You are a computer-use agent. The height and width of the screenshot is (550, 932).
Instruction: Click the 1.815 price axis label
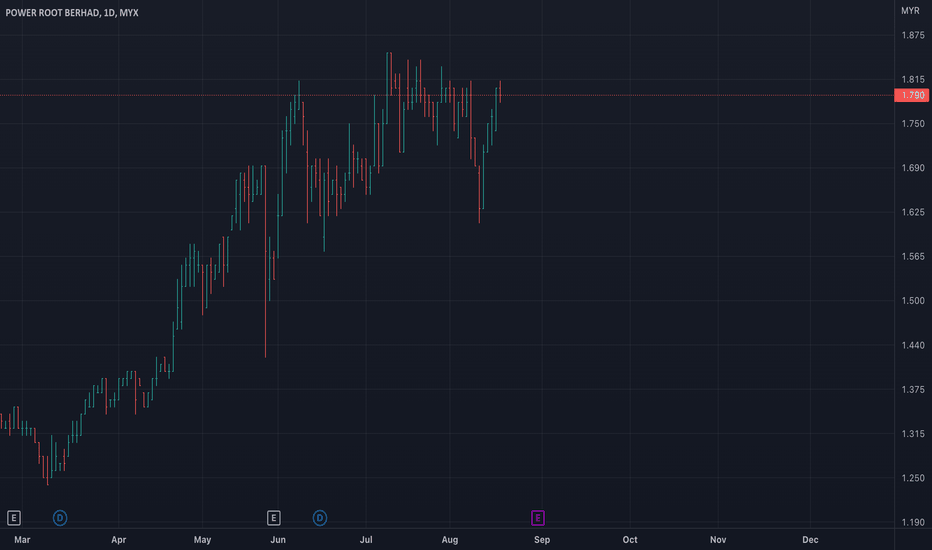[913, 80]
